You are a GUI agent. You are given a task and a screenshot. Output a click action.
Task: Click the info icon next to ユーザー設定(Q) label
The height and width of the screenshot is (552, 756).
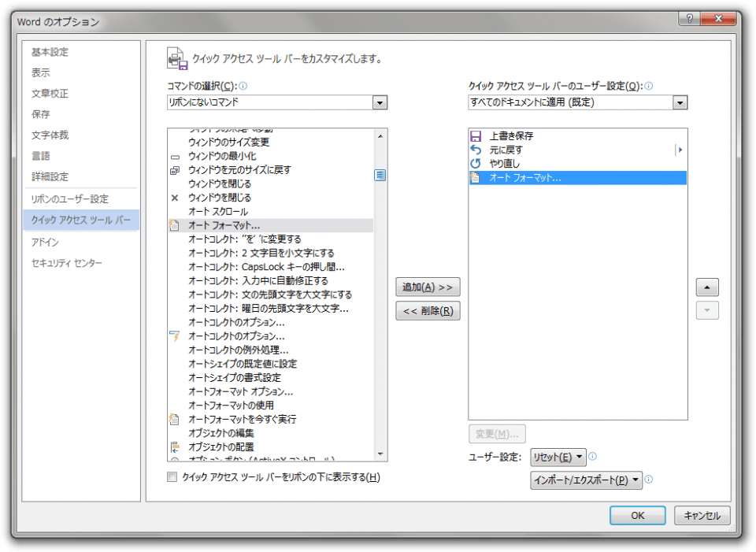pos(648,86)
